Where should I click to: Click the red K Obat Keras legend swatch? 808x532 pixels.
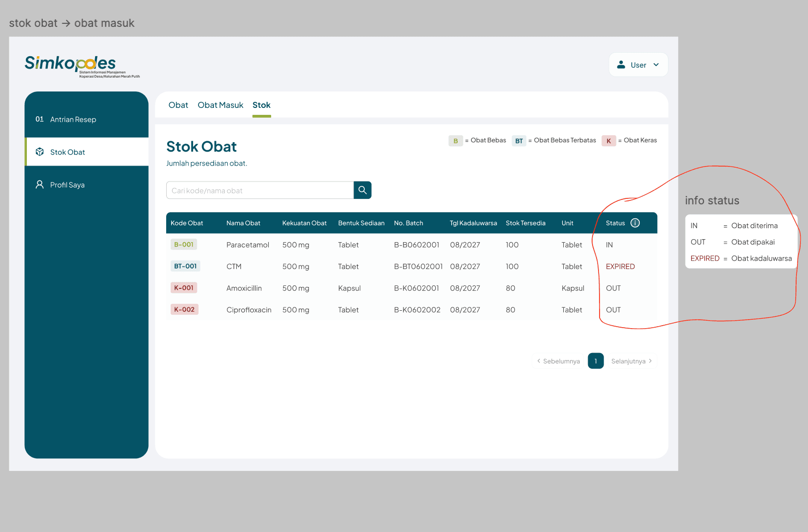coord(608,141)
